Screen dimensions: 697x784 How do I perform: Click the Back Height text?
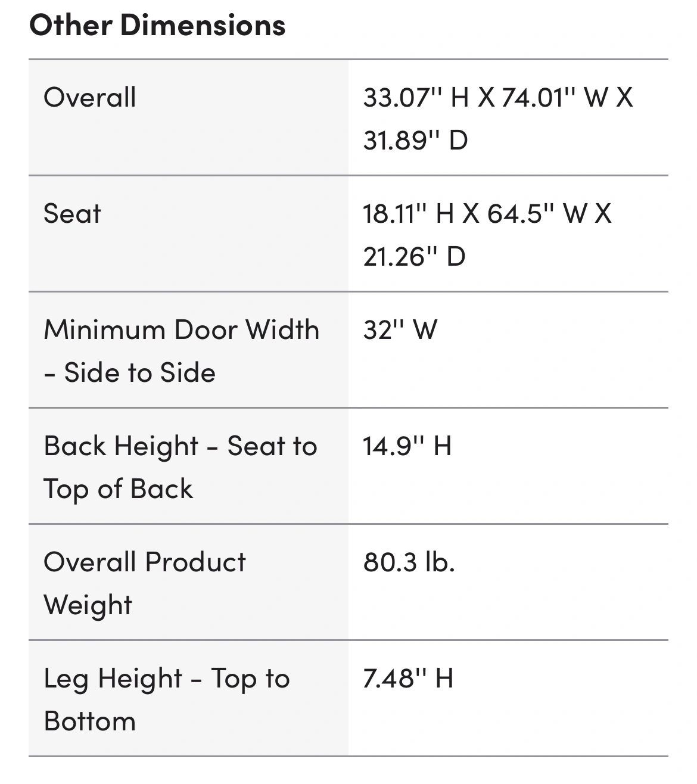coord(121,446)
